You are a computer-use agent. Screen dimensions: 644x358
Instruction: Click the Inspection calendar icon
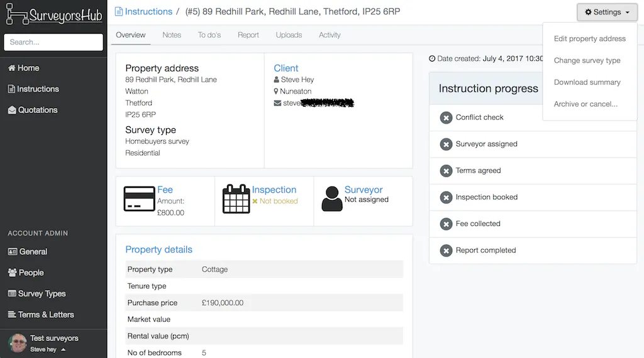(x=236, y=199)
